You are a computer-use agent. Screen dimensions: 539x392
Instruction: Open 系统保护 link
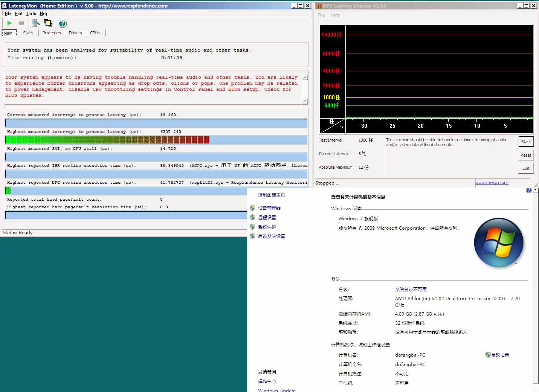pos(267,227)
